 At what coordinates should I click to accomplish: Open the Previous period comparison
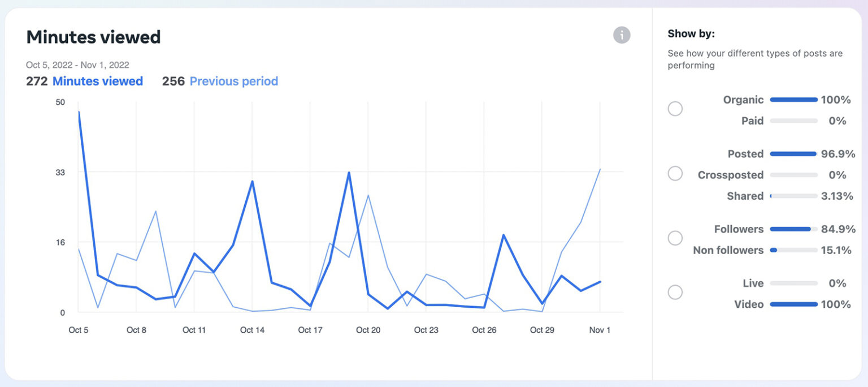(233, 81)
